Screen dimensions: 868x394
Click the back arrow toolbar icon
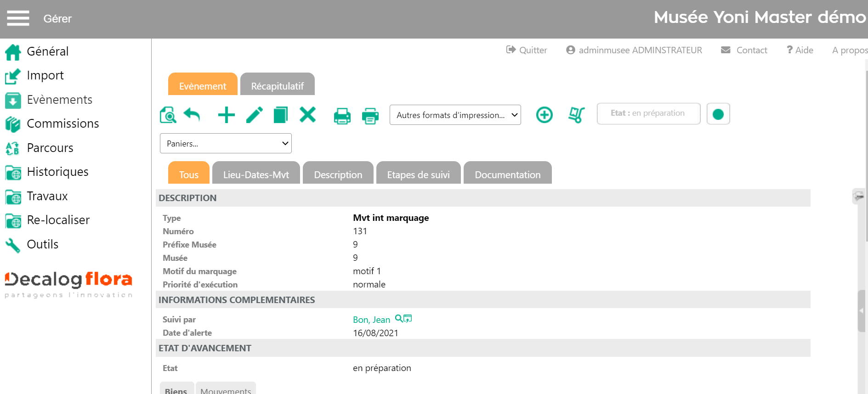tap(192, 114)
